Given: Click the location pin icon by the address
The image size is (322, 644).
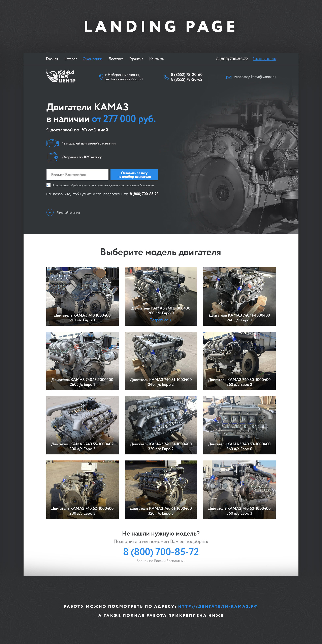Looking at the screenshot, I should 101,77.
